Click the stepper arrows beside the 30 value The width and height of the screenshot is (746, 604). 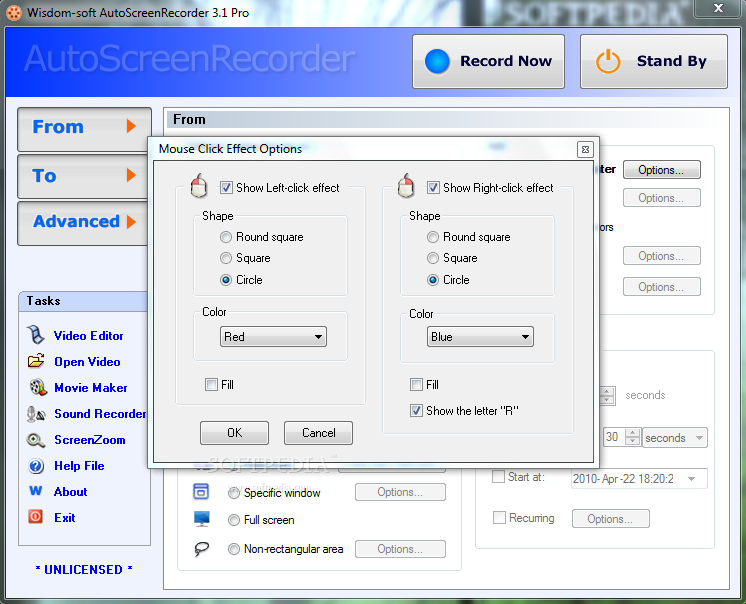click(633, 437)
